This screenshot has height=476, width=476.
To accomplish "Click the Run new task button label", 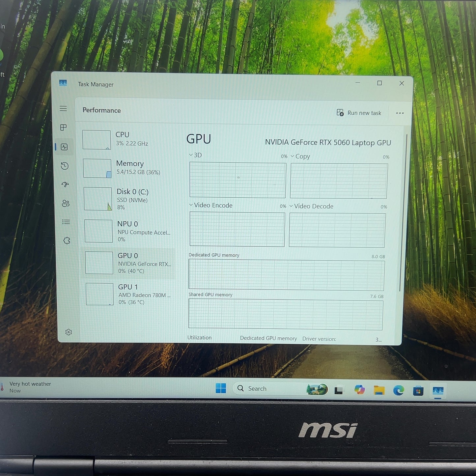I will [364, 113].
